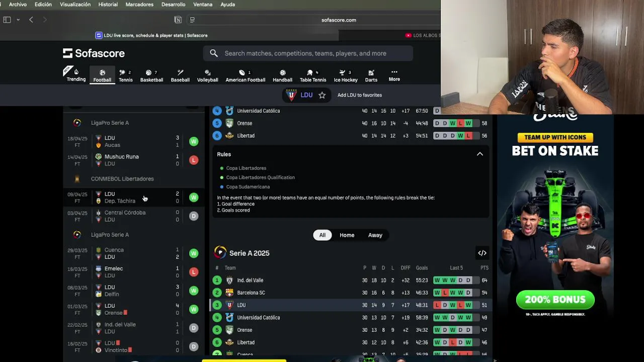Open the Darts sport section
Image resolution: width=644 pixels, height=362 pixels.
(371, 76)
